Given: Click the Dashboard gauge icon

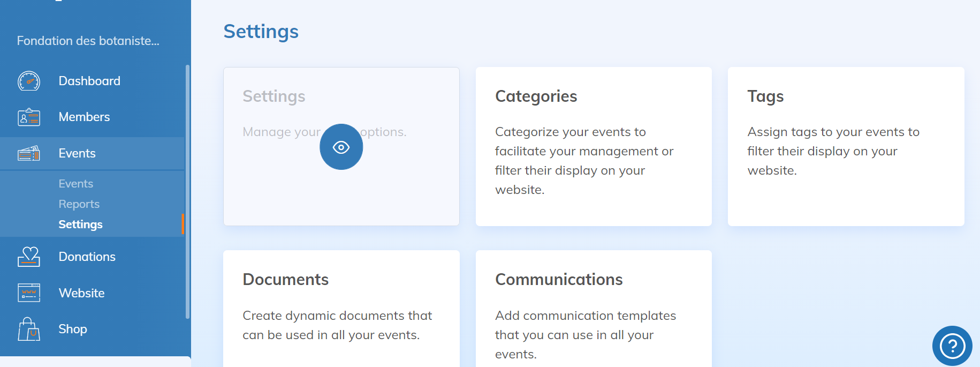Looking at the screenshot, I should tap(29, 81).
